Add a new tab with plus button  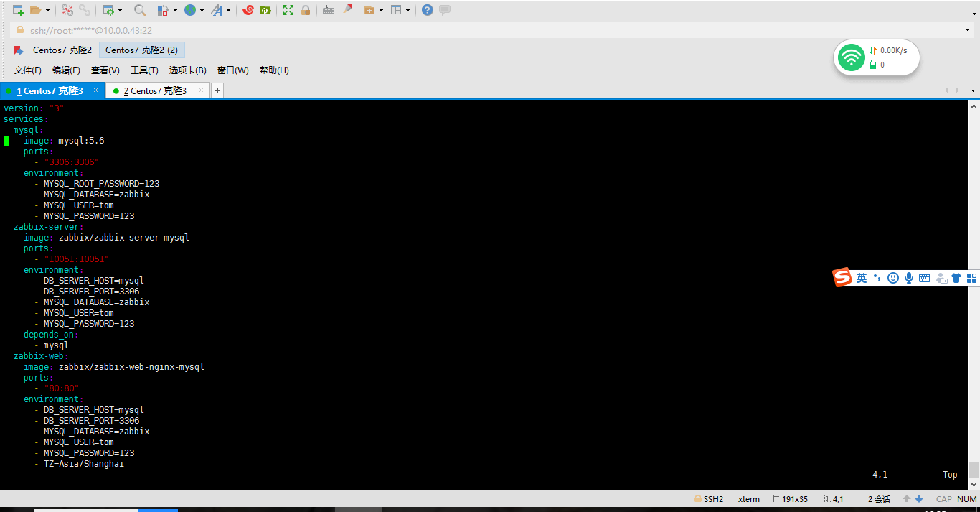[x=217, y=90]
